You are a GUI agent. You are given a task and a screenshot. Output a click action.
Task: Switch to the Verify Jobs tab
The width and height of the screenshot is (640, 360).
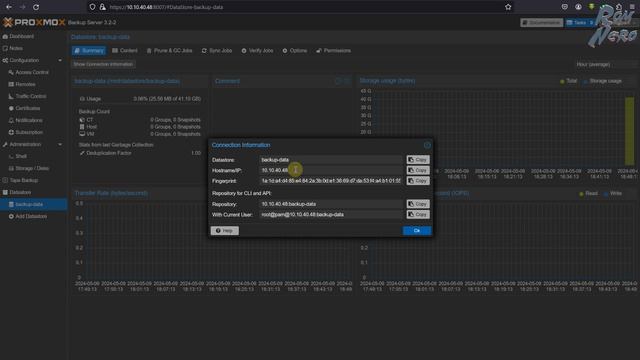pos(257,51)
